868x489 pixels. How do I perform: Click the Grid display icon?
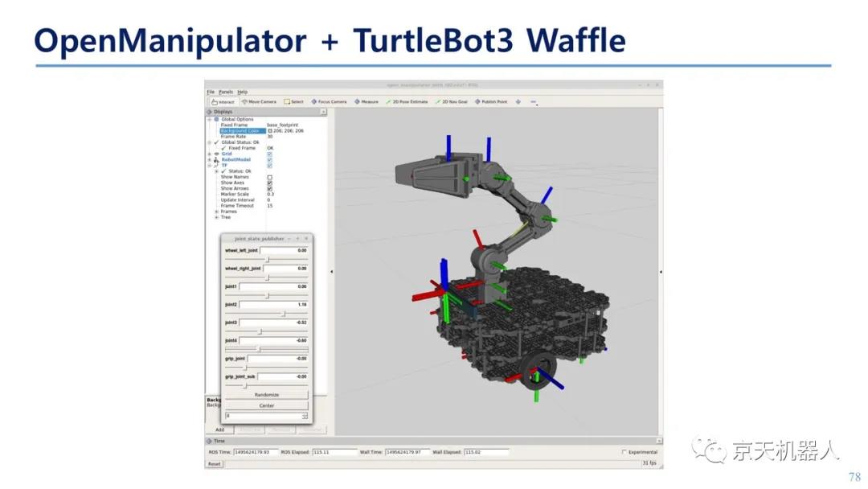216,154
